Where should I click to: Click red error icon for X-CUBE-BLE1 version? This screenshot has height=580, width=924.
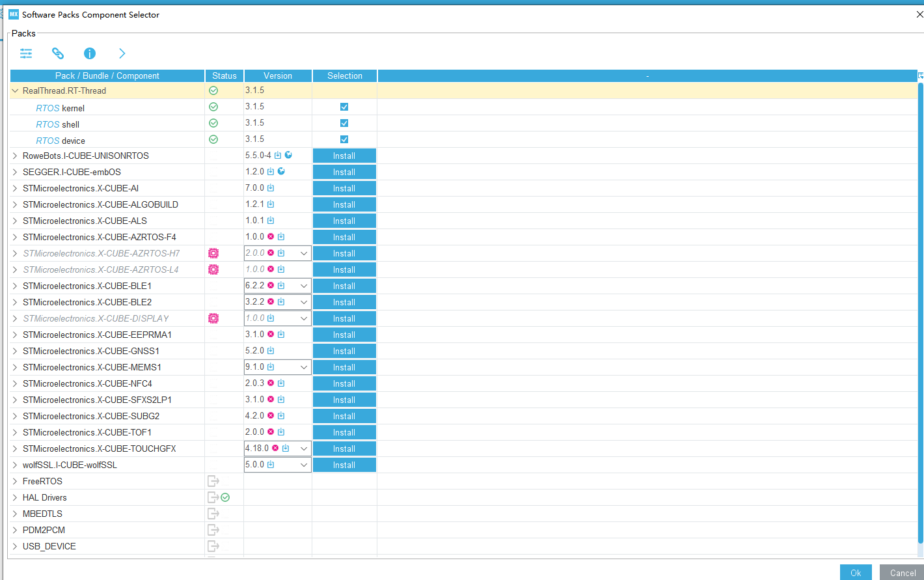tap(271, 285)
